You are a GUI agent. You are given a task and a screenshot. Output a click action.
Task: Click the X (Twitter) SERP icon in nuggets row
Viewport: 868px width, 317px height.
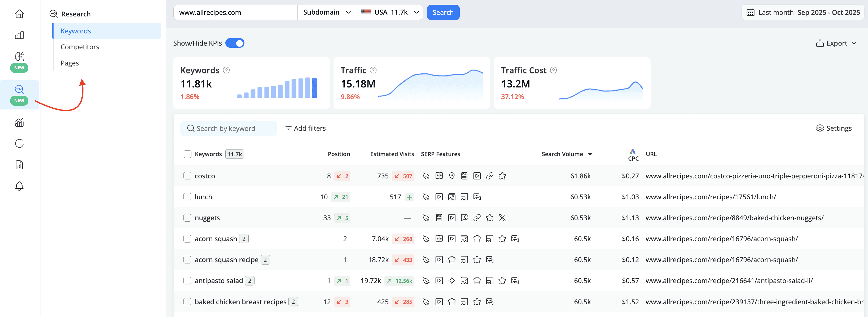(x=502, y=218)
